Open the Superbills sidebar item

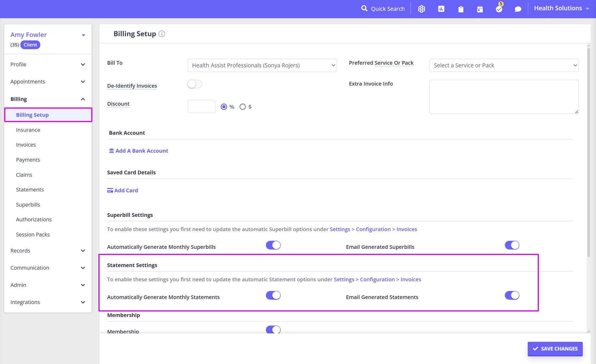(28, 204)
